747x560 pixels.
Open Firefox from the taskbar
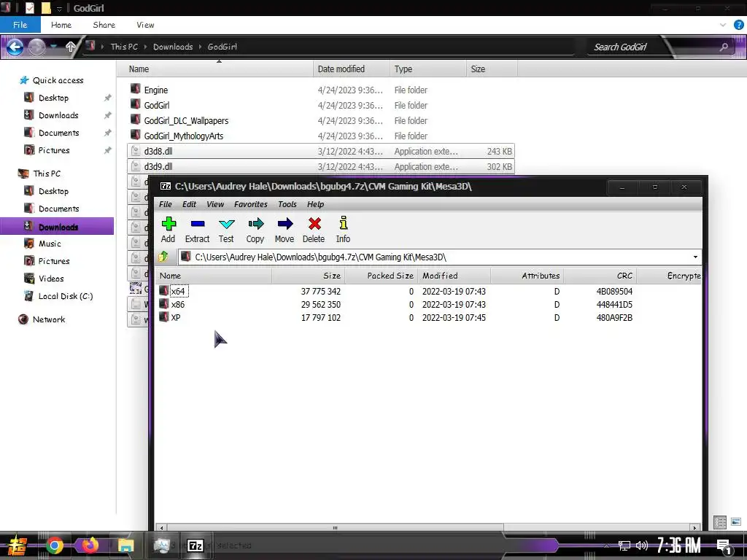(90, 545)
